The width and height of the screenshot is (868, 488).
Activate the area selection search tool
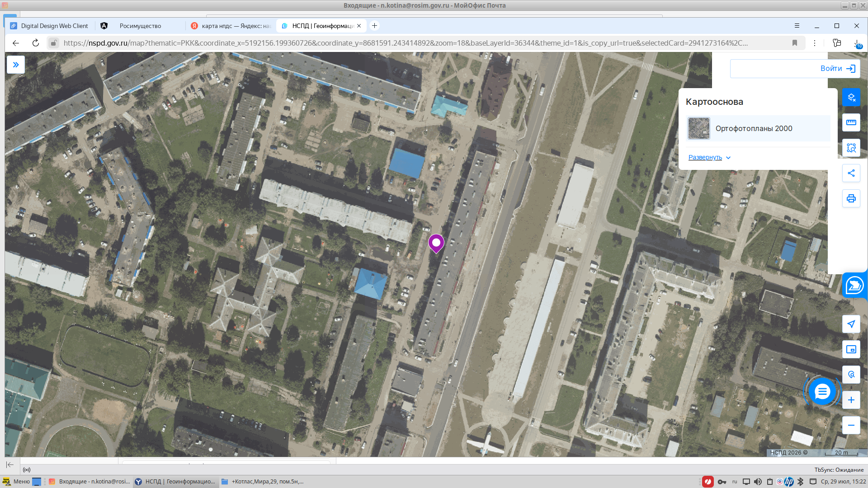click(851, 148)
